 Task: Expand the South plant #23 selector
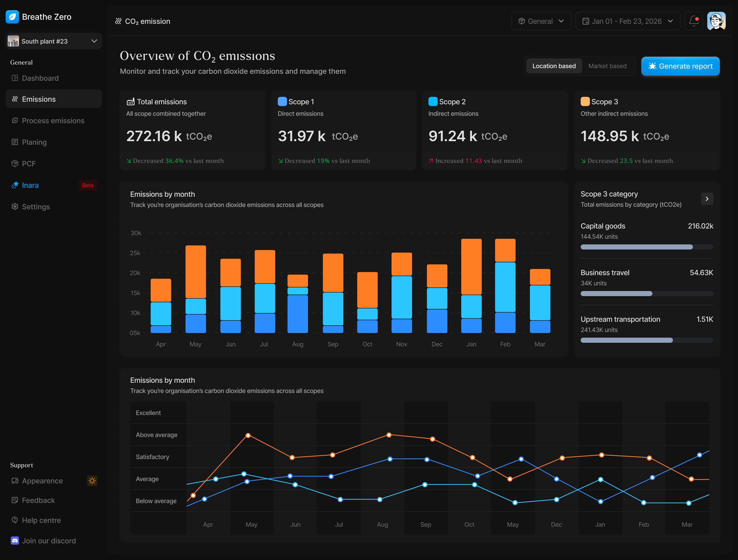pyautogui.click(x=54, y=41)
